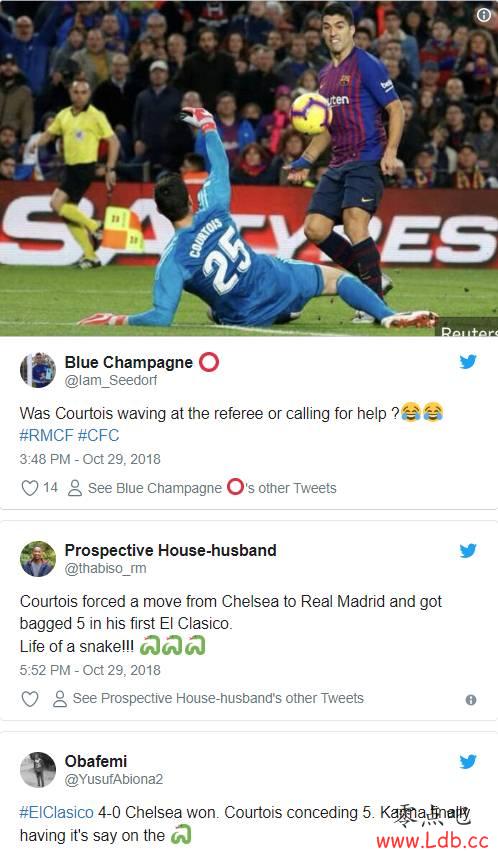Image resolution: width=498 pixels, height=851 pixels.
Task: Open Prospective House-husband profile avatar
Action: (x=37, y=558)
